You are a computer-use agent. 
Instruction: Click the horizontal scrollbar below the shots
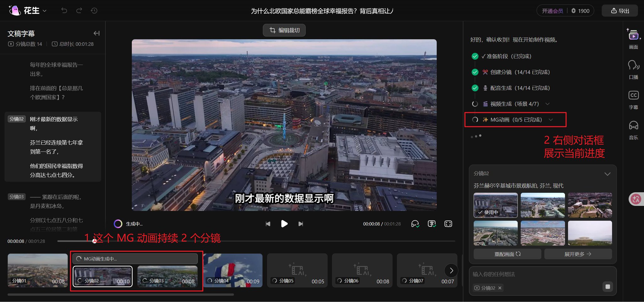(121, 295)
